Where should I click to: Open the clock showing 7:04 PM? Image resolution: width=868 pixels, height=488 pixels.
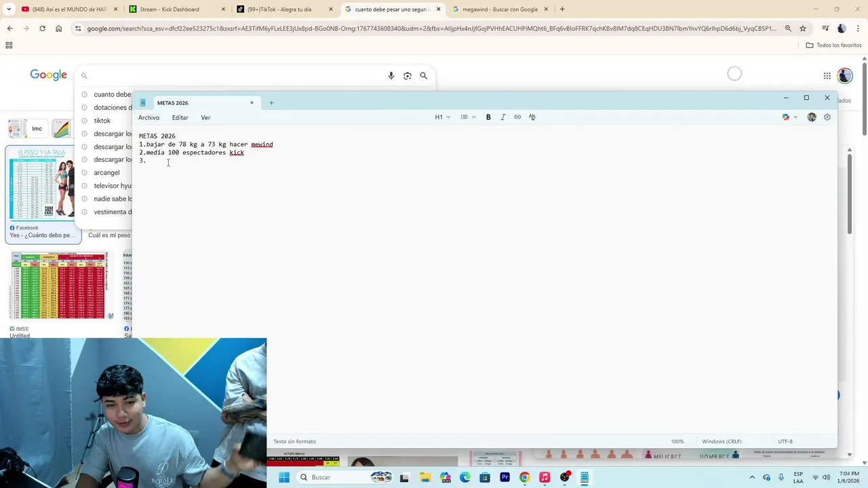[849, 477]
